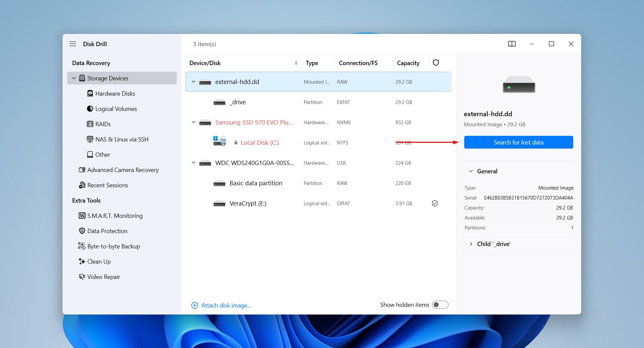
Task: Click the Other devices icon
Action: coord(90,155)
